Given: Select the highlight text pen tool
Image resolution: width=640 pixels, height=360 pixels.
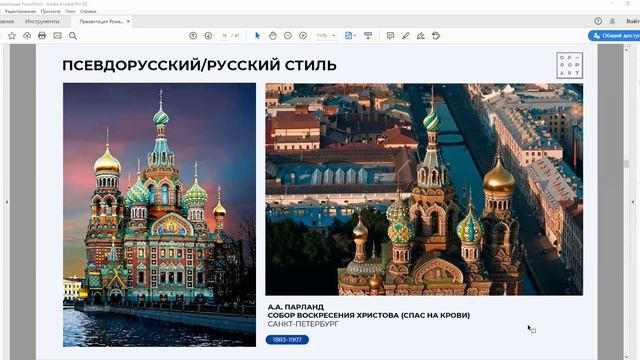Looking at the screenshot, I should pyautogui.click(x=405, y=36).
